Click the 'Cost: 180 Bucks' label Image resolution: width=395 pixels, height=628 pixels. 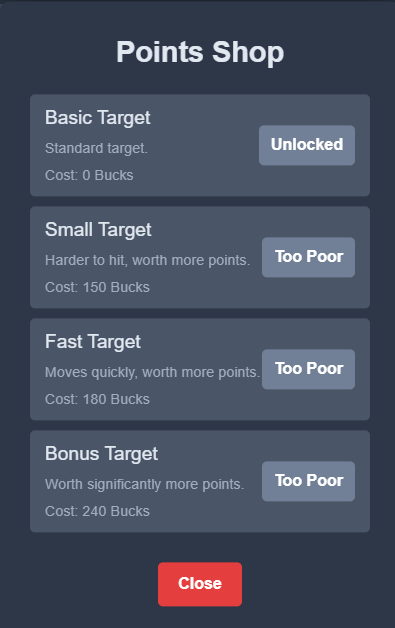tap(97, 399)
